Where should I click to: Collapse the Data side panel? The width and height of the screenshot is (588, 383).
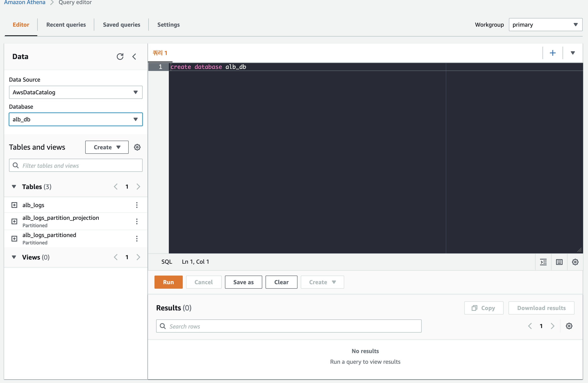[x=134, y=57]
